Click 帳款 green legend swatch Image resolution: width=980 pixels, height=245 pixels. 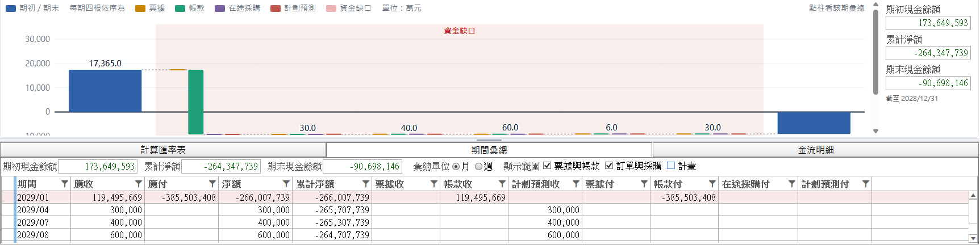tap(180, 9)
